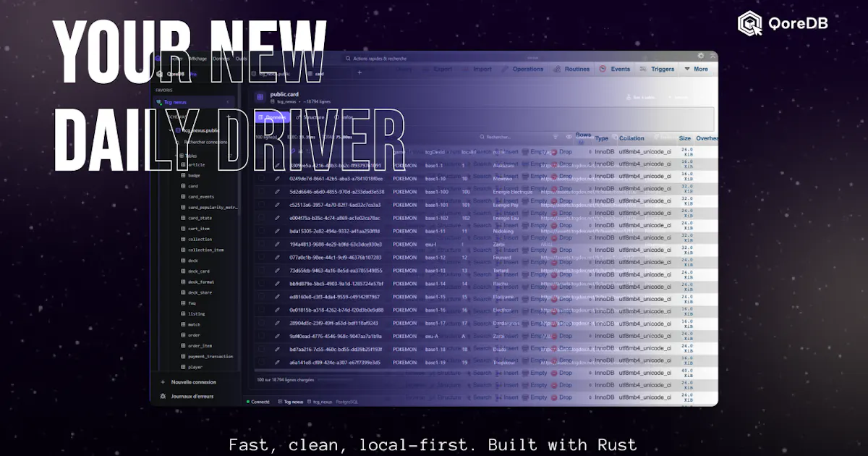The image size is (868, 456).
Task: Sort by Size column header
Action: [685, 138]
